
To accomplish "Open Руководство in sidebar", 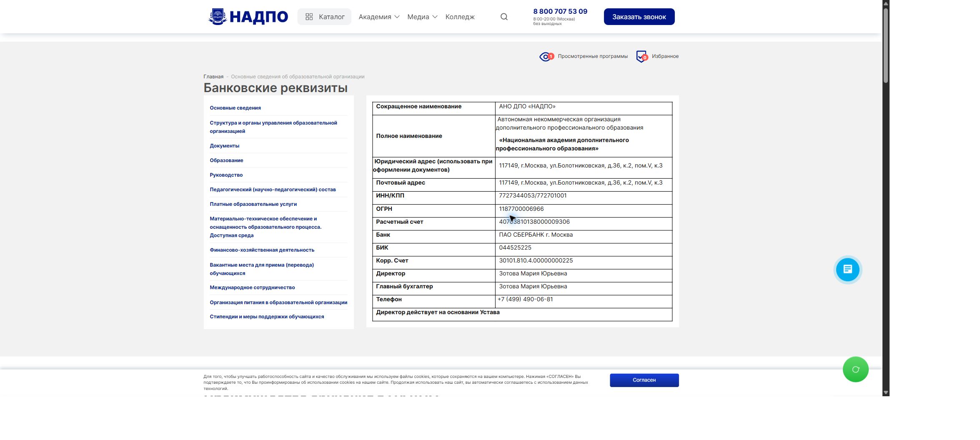I will 226,175.
